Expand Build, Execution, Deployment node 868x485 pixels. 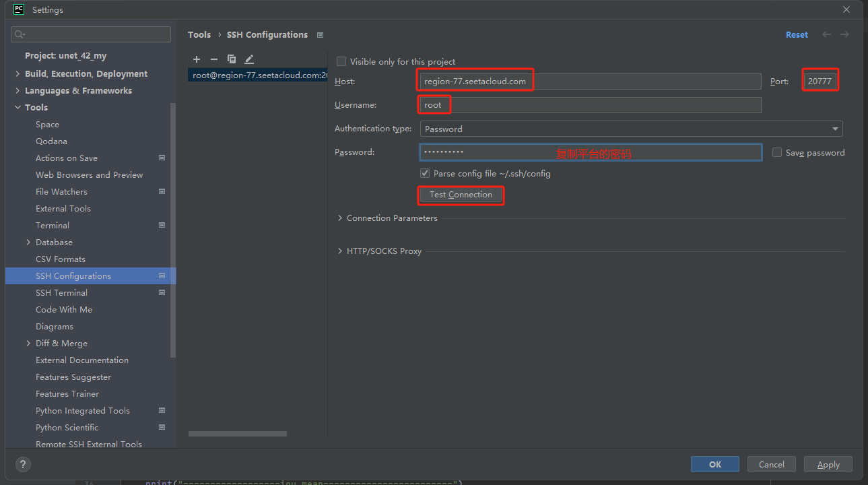(18, 74)
